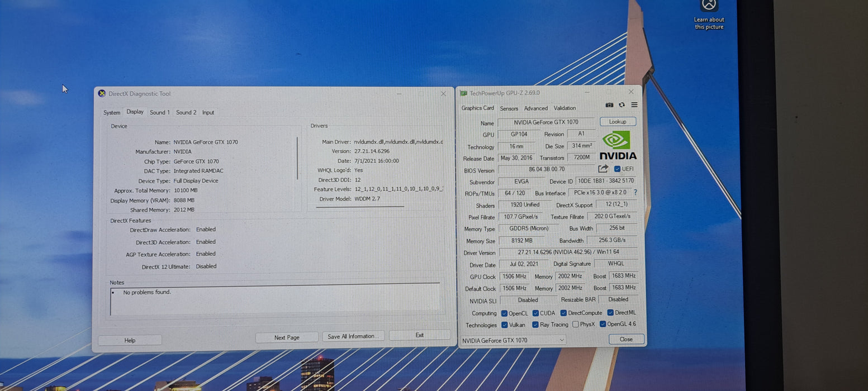Minimize the GPU-Z window

click(587, 92)
